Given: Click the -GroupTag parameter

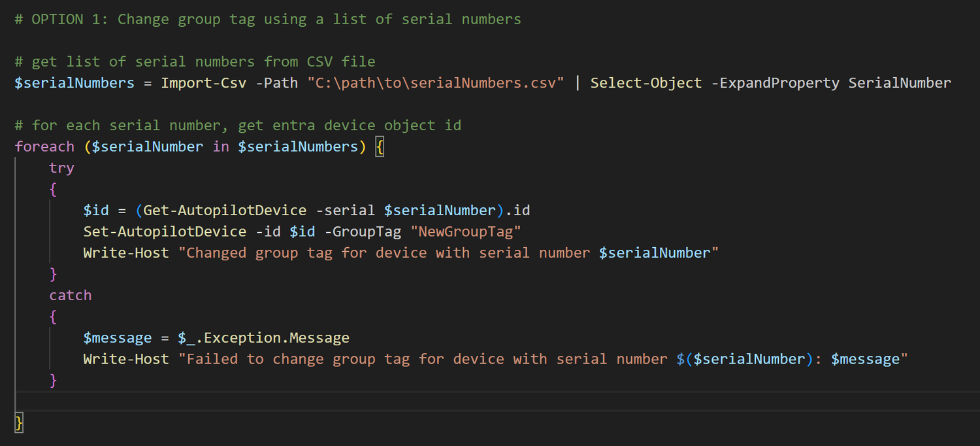Looking at the screenshot, I should pos(363,232).
